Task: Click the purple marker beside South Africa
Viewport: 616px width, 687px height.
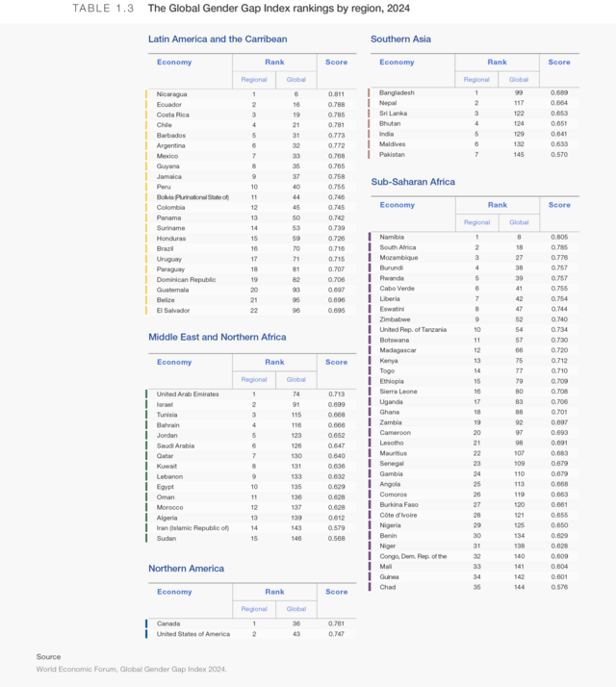Action: (x=370, y=247)
